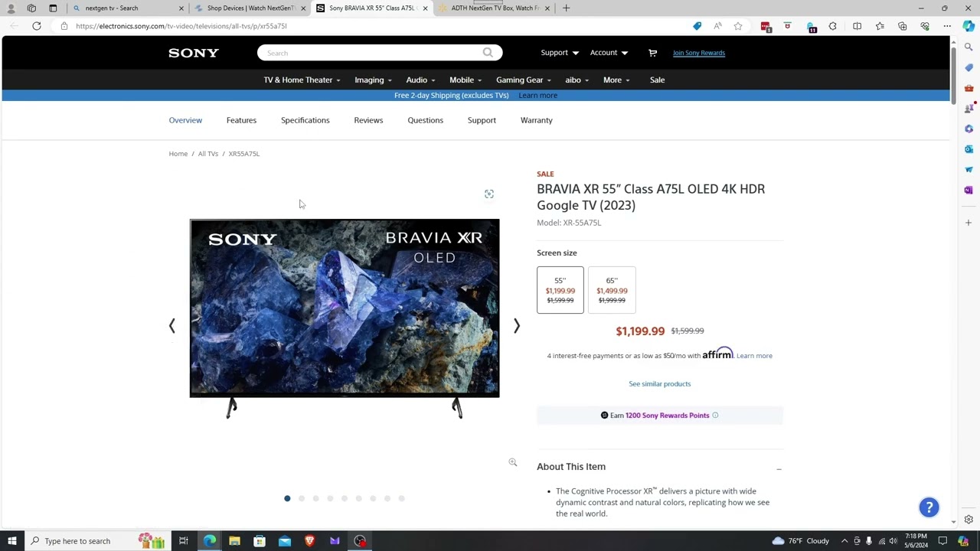Open new browser tab with plus button
The width and height of the screenshot is (980, 551).
click(x=566, y=8)
